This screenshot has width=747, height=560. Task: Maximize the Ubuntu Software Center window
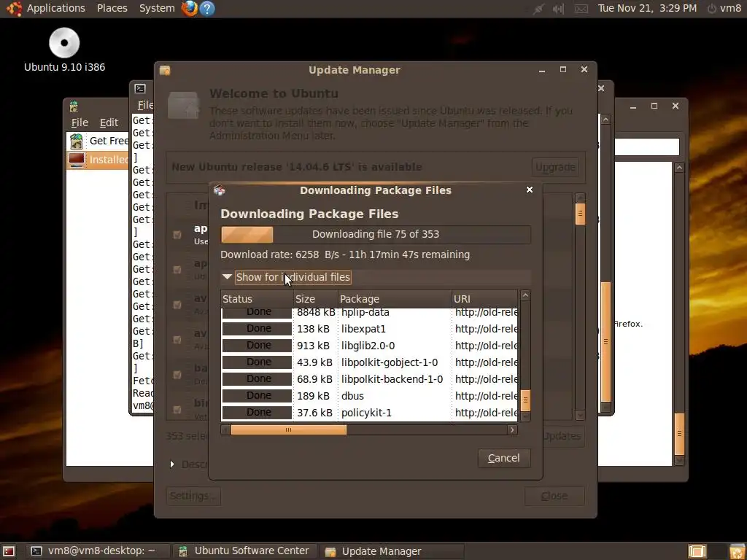coord(654,106)
